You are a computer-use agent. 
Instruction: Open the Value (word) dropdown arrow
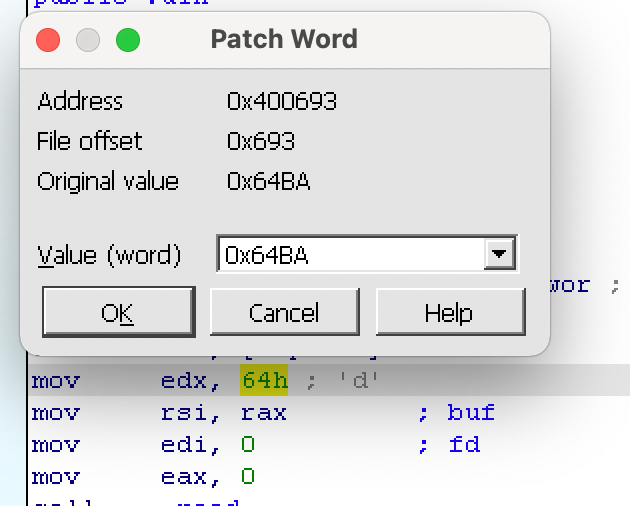tap(499, 254)
